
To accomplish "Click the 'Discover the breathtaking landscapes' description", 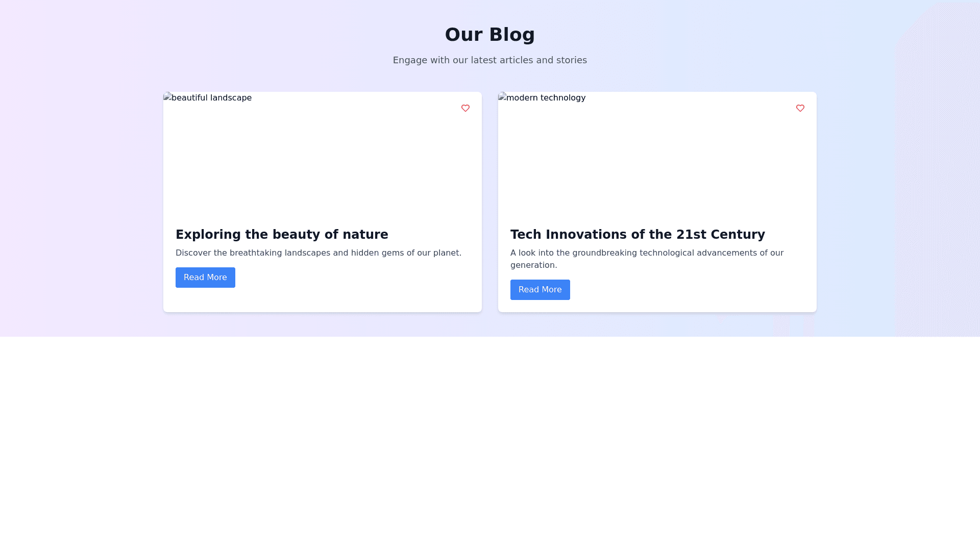I will click(x=318, y=253).
